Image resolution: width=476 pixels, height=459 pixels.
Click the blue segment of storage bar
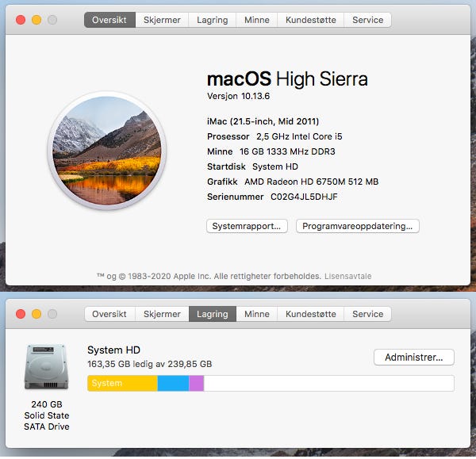coord(173,383)
